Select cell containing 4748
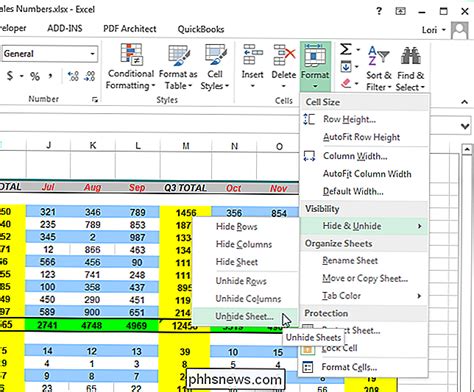Image resolution: width=474 pixels, height=392 pixels. coord(92,325)
